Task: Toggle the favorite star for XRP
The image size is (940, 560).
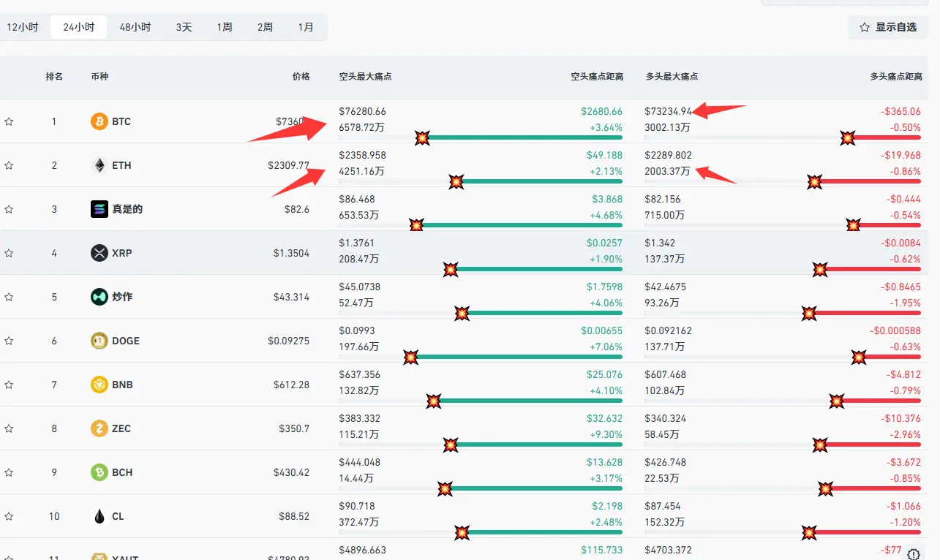Action: pos(9,253)
